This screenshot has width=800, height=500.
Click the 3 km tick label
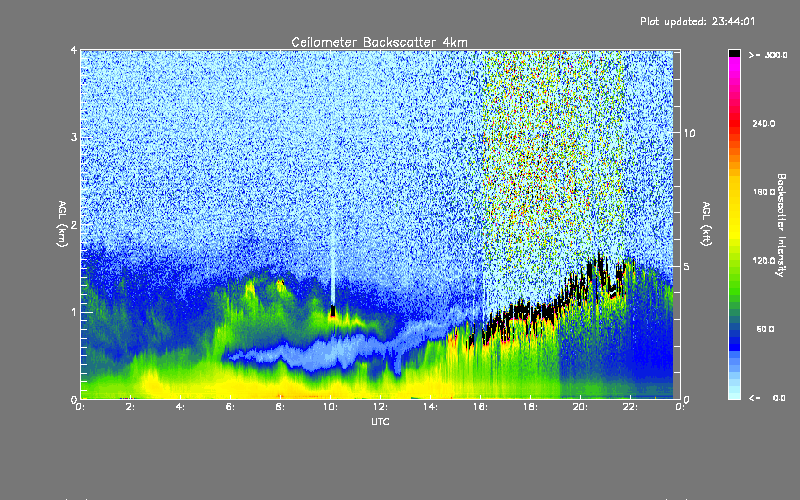(74, 137)
